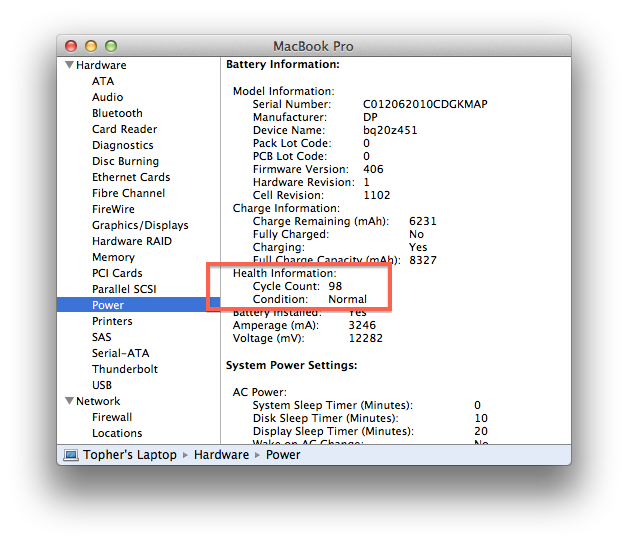Click Manufacturer value DP
Screen dimensions: 628x544
pyautogui.click(x=370, y=117)
